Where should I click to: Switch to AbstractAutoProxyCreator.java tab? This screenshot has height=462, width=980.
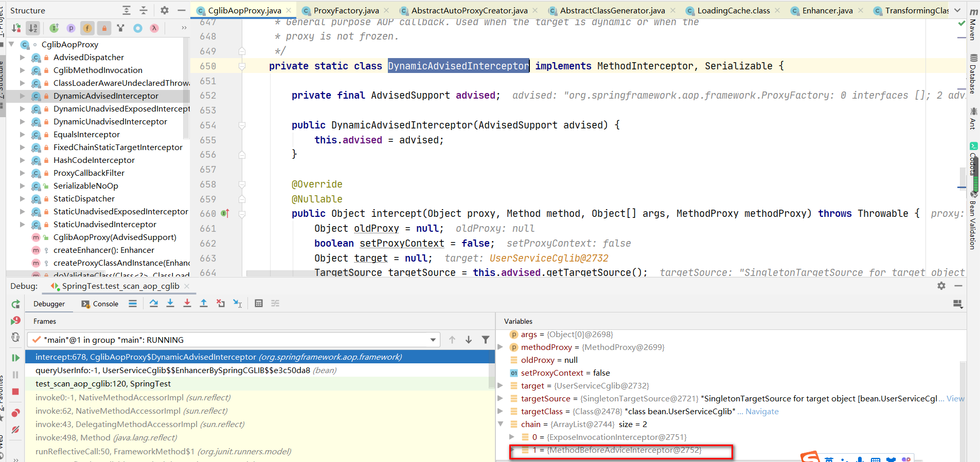tap(469, 10)
